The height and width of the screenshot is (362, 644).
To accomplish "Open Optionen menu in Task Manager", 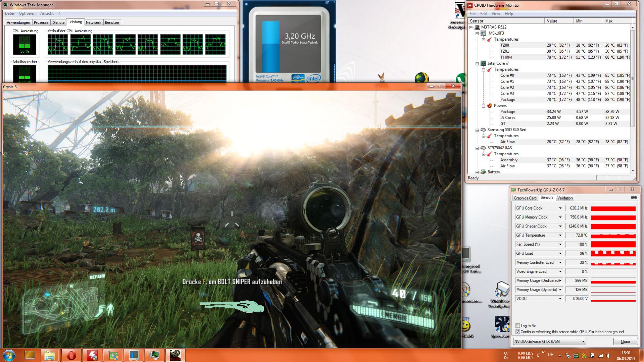I will coord(27,13).
